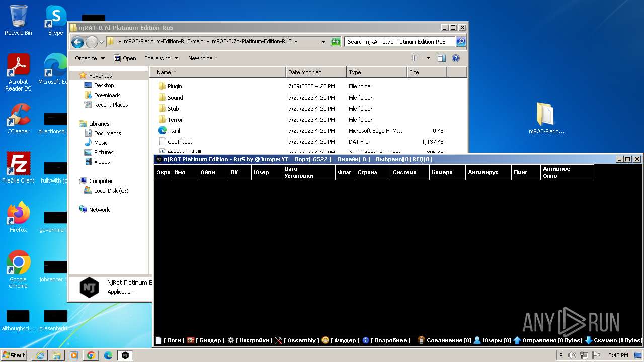644x362 pixels.
Task: Sort Explorer files by Type column
Action: pyautogui.click(x=376, y=72)
